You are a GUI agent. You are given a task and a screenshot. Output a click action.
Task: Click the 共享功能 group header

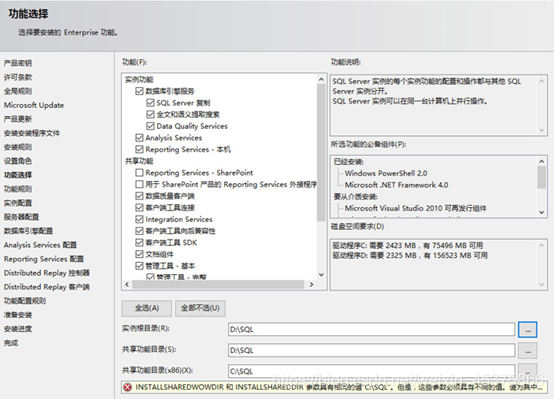[x=139, y=161]
